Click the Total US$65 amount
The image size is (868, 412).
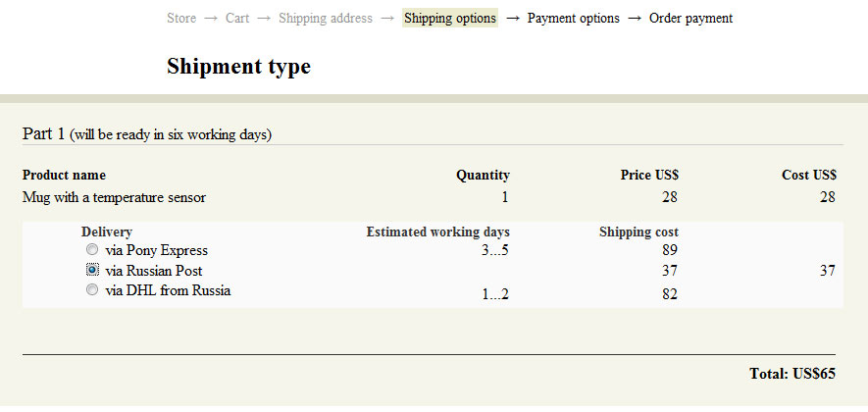792,374
